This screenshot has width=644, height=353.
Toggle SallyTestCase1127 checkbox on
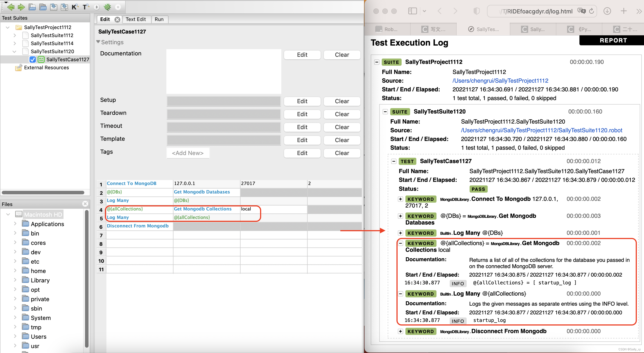coord(32,60)
